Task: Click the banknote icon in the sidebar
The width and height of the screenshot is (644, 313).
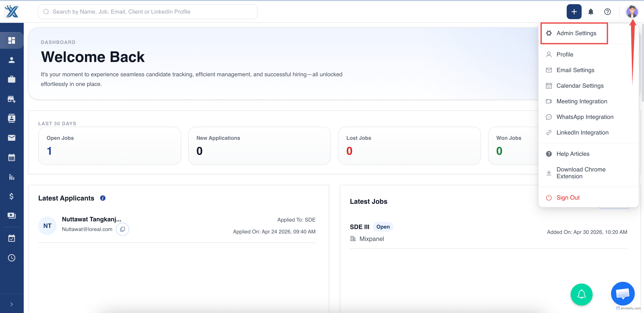Action: pos(11,215)
